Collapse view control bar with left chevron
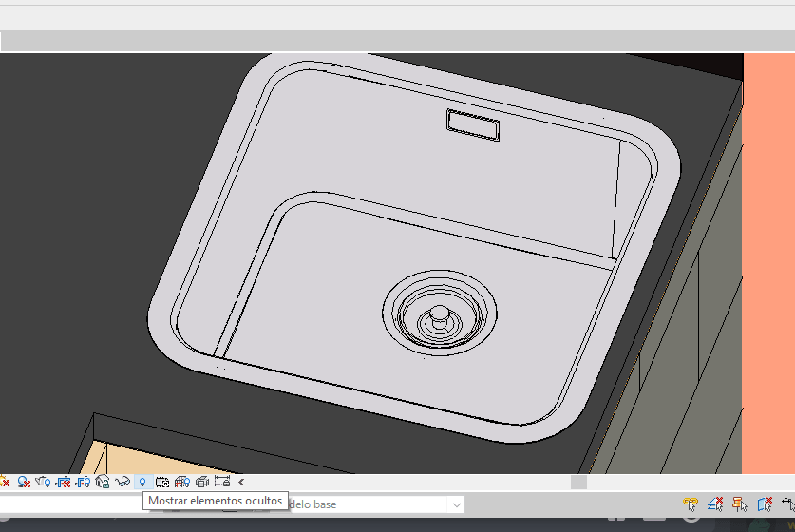This screenshot has height=532, width=795. coord(241,483)
